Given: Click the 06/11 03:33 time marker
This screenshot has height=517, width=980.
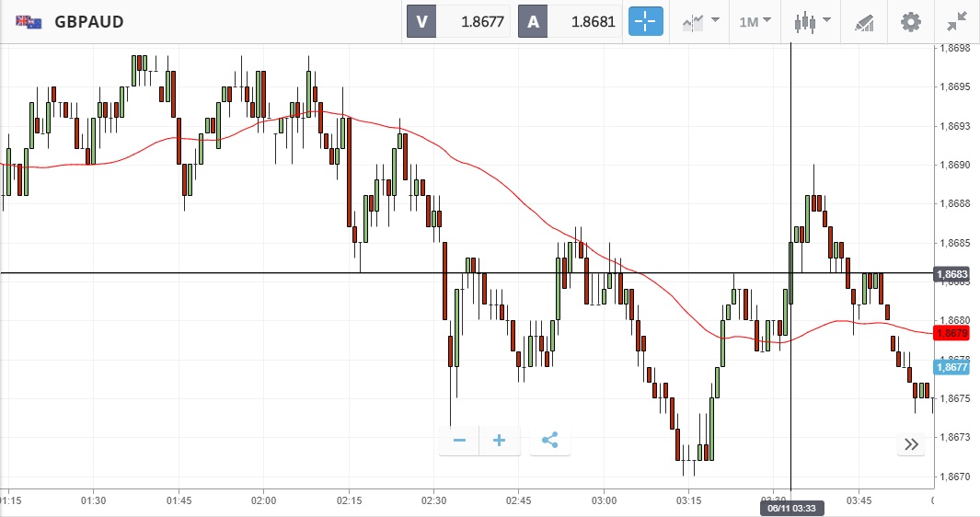Looking at the screenshot, I should [x=790, y=507].
